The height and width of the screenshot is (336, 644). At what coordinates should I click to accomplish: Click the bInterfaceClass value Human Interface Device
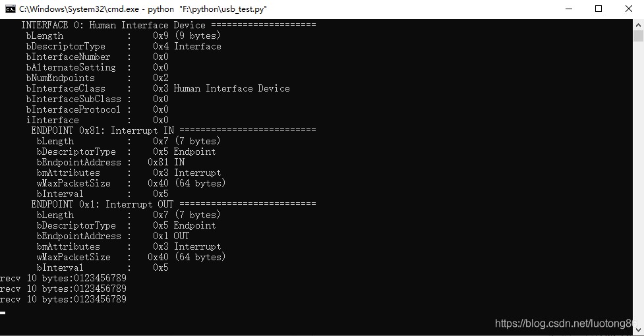[231, 89]
